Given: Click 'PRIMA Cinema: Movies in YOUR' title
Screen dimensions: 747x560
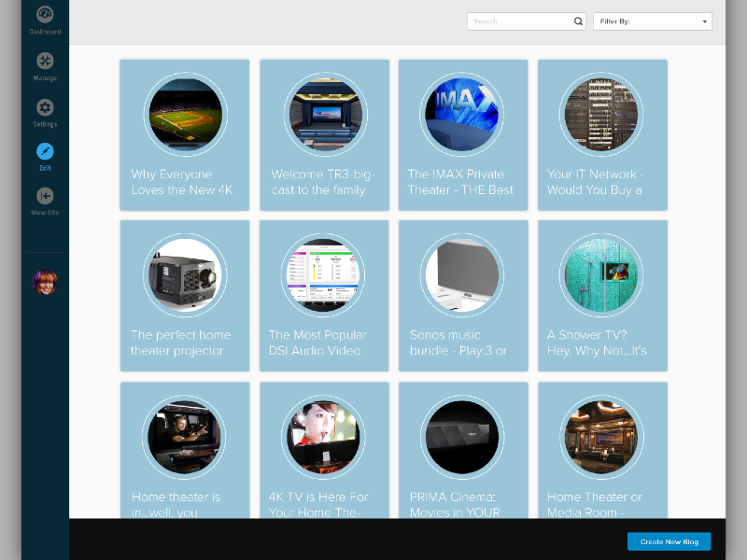Looking at the screenshot, I should 455,504.
